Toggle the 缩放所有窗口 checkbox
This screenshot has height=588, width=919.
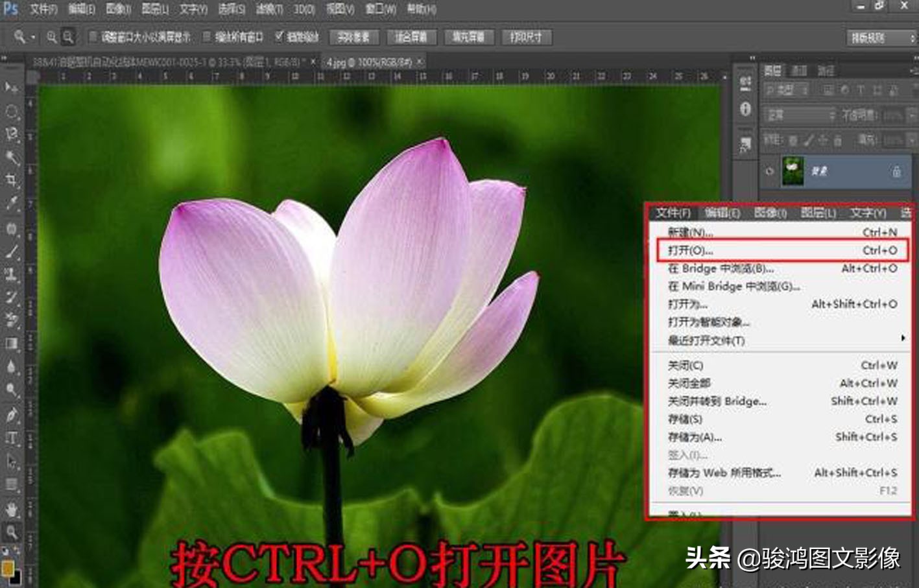[x=206, y=37]
